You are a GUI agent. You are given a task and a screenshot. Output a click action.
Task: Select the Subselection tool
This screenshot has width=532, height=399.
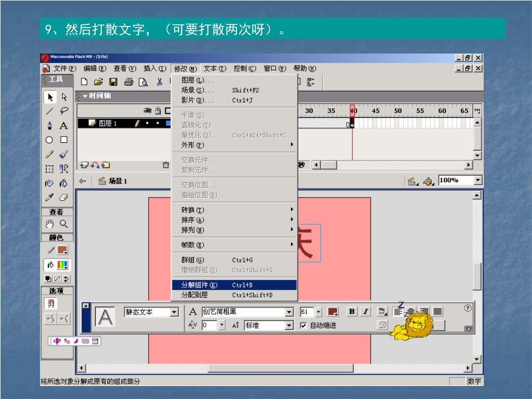click(64, 97)
